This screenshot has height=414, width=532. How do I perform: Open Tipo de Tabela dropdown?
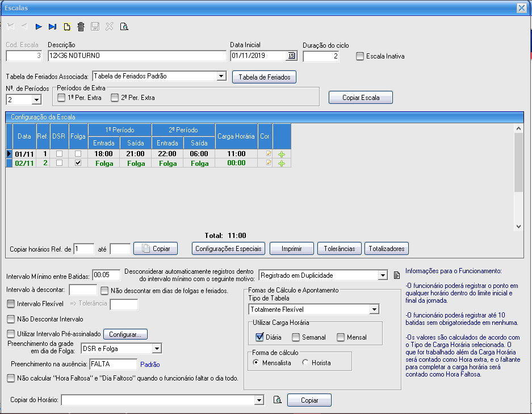click(374, 309)
